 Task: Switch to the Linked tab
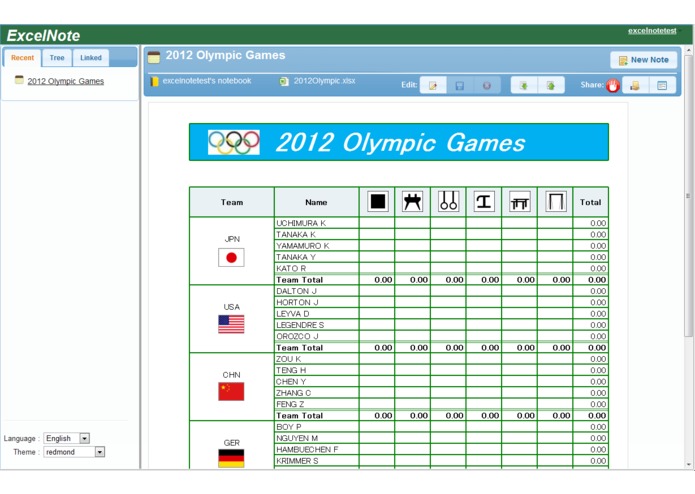91,58
